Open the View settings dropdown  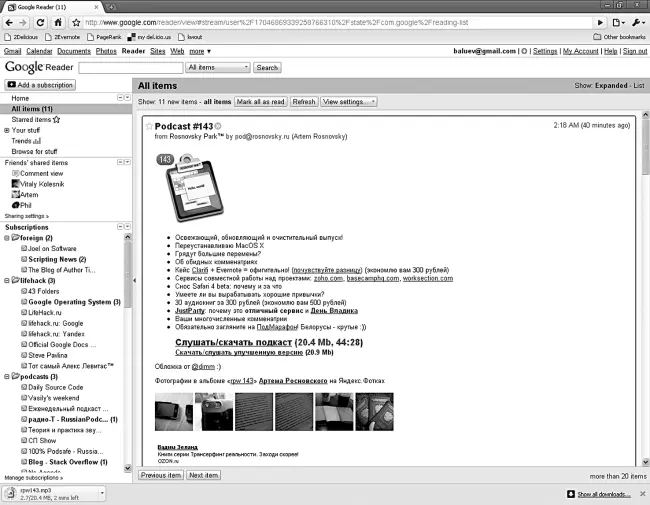(x=349, y=102)
